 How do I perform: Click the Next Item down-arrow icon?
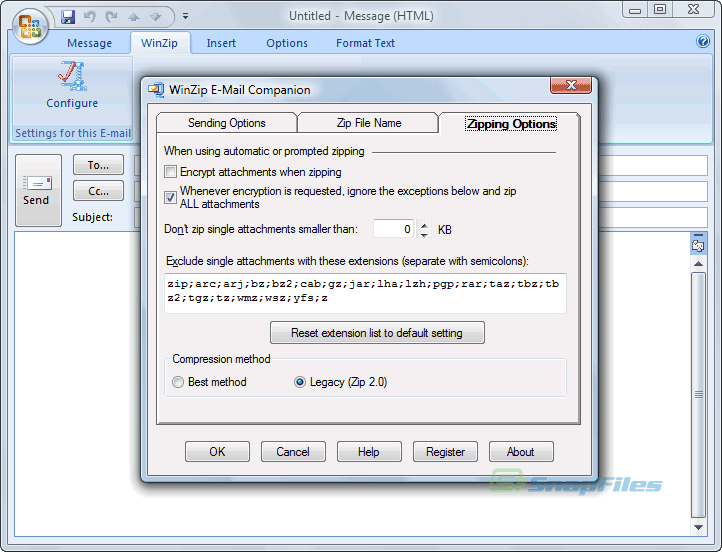coord(156,17)
